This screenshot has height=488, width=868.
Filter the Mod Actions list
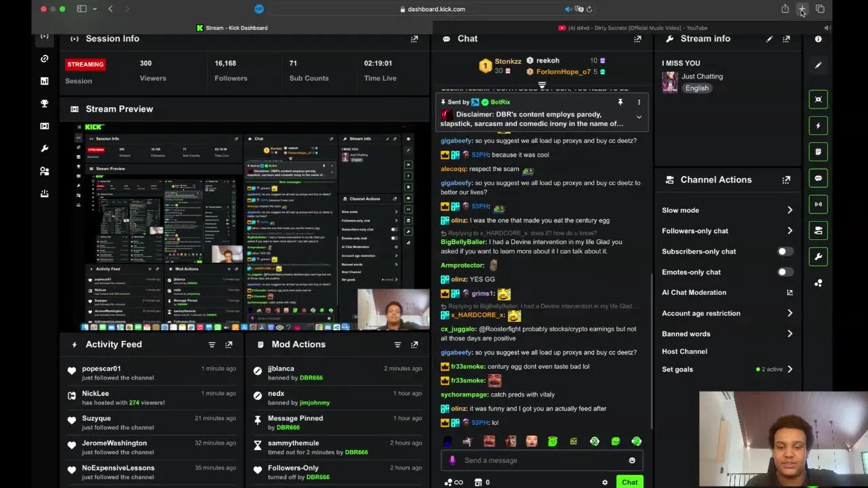[397, 344]
